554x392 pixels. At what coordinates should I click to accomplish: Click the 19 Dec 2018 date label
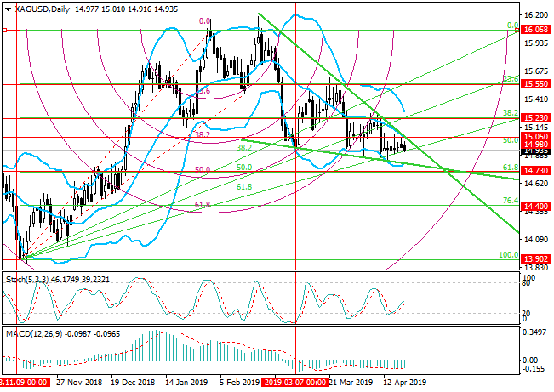coord(133,383)
